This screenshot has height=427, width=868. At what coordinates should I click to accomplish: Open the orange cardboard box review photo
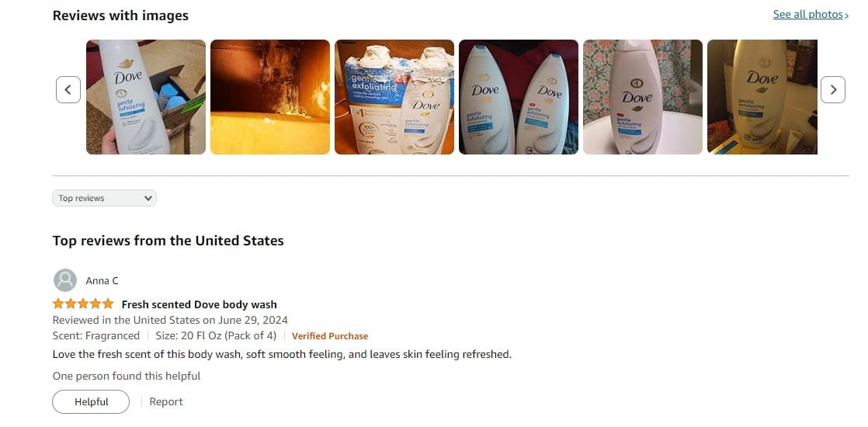[270, 97]
